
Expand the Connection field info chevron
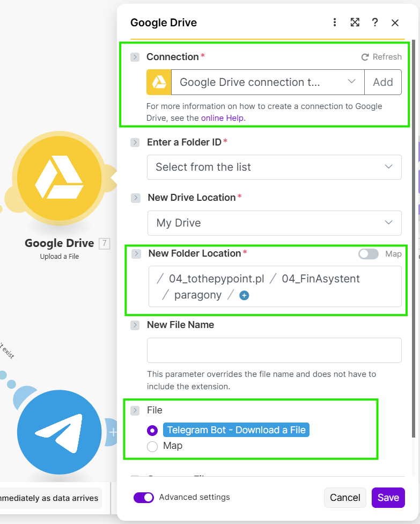[135, 57]
